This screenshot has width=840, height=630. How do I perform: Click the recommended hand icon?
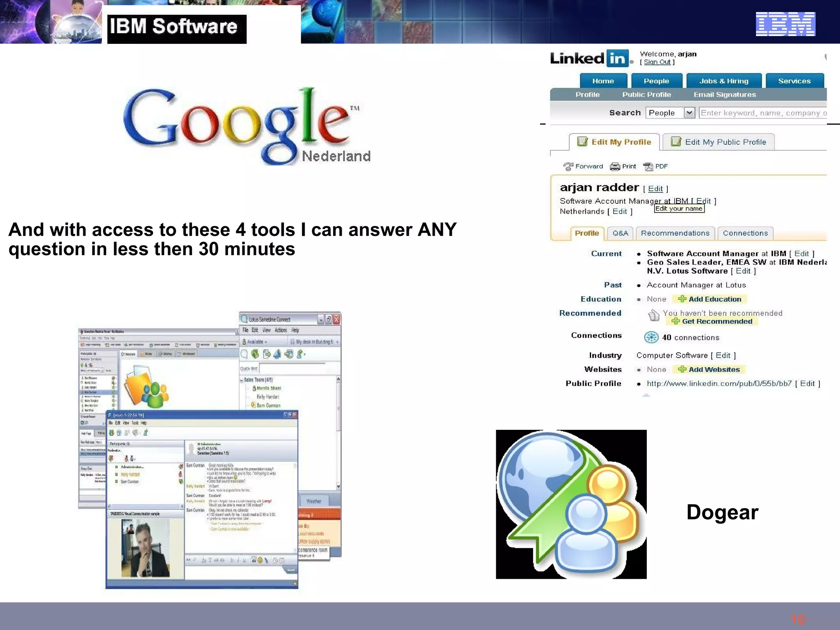coord(653,315)
